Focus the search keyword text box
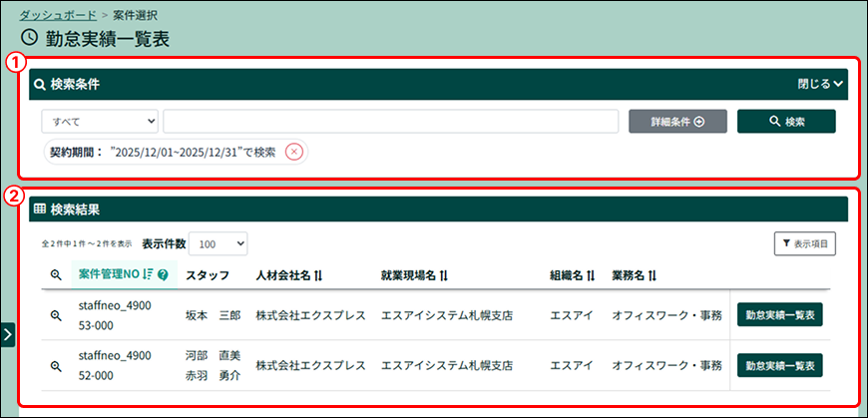Image resolution: width=868 pixels, height=418 pixels. point(390,122)
